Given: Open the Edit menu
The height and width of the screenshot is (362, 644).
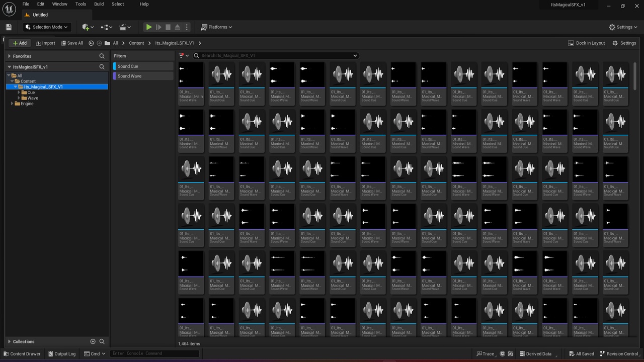Looking at the screenshot, I should (x=40, y=4).
